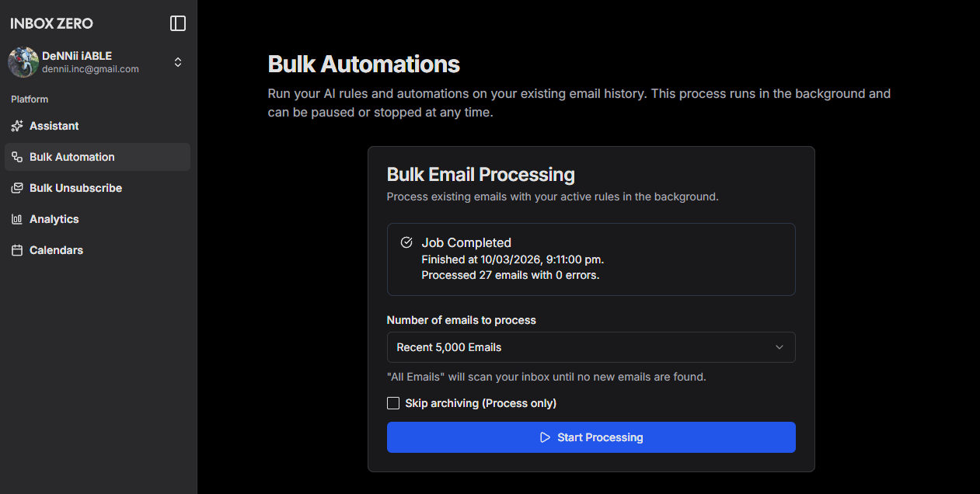The width and height of the screenshot is (980, 494).
Task: Click the INBOX ZERO logo
Action: click(51, 23)
